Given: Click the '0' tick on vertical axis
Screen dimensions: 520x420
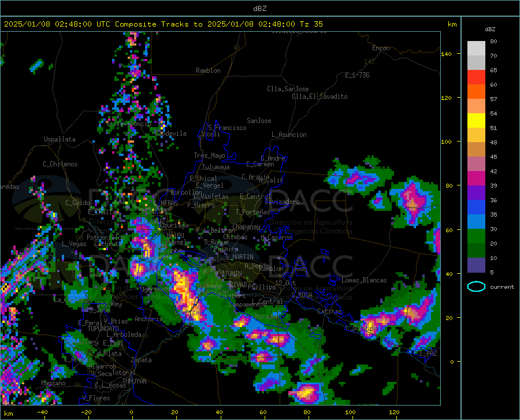Looking at the screenshot, I should 452,362.
